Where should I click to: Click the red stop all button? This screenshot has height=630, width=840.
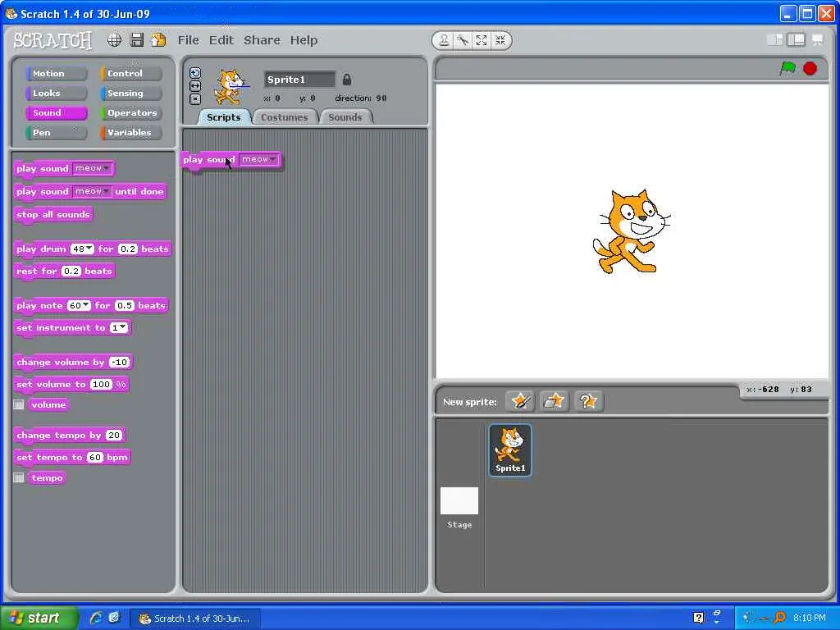[x=810, y=69]
